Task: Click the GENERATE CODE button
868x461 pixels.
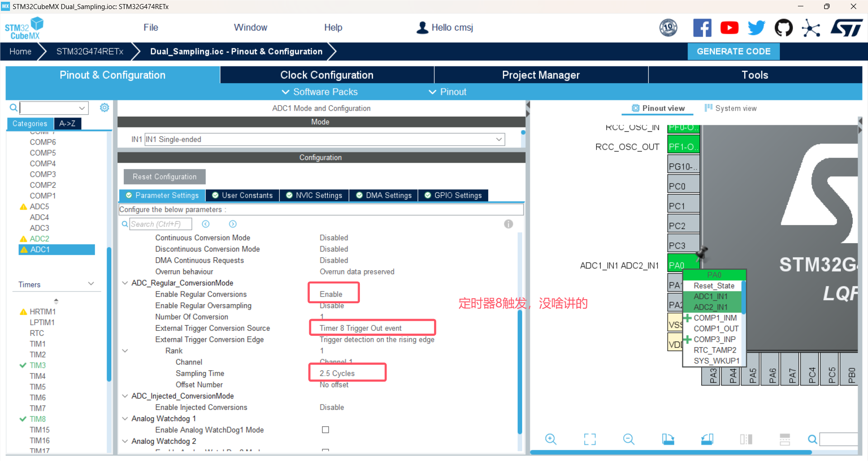Action: [734, 52]
